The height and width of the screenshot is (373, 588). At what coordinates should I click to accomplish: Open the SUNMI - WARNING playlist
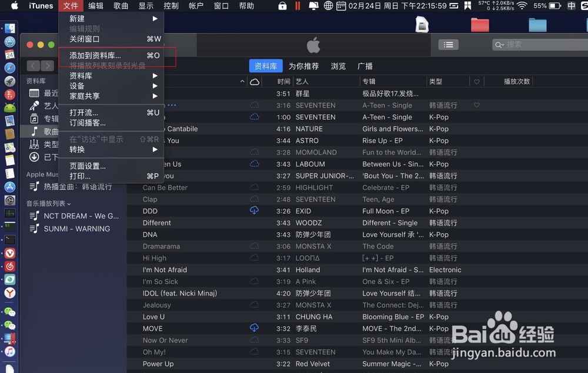point(70,228)
